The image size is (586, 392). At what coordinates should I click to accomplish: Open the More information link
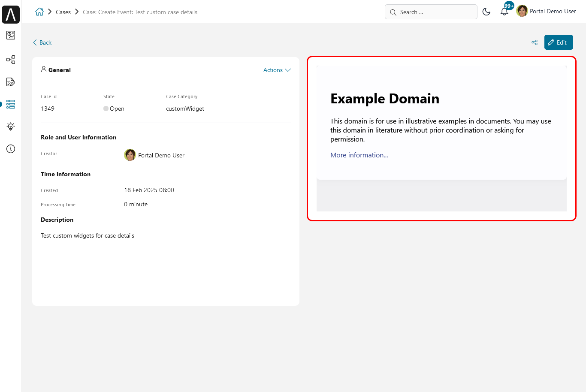359,155
